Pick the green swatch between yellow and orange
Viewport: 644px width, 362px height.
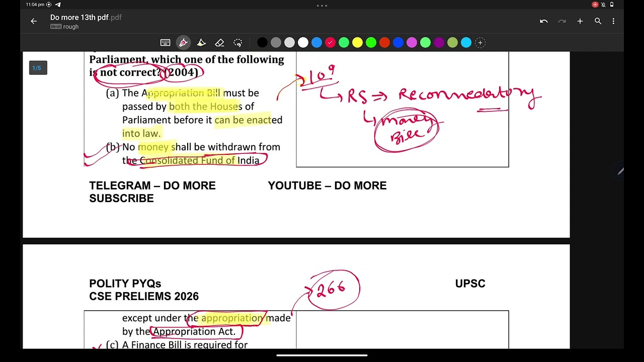[x=371, y=43]
